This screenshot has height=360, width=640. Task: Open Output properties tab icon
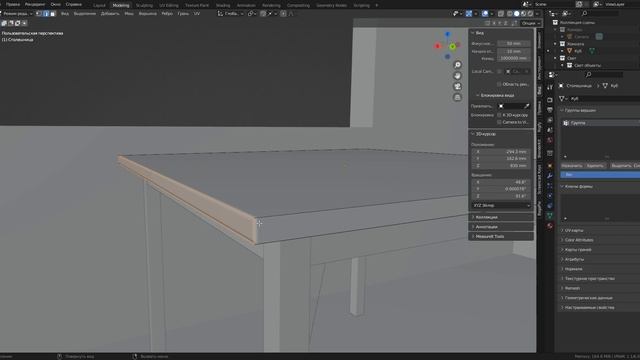(550, 110)
